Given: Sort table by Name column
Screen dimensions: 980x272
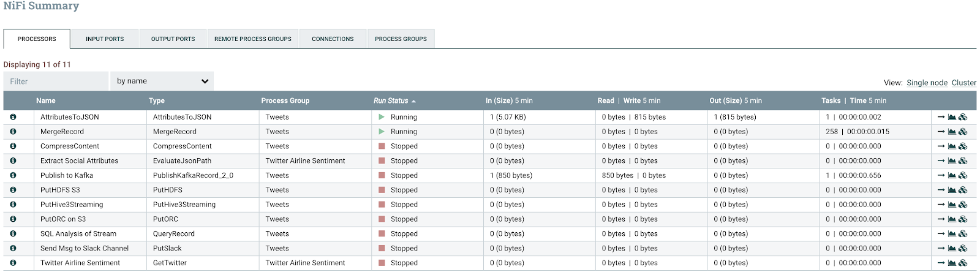Looking at the screenshot, I should click(x=46, y=100).
